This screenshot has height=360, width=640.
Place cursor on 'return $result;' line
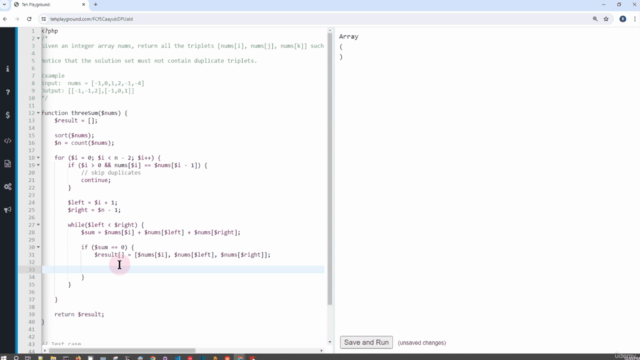click(x=79, y=314)
